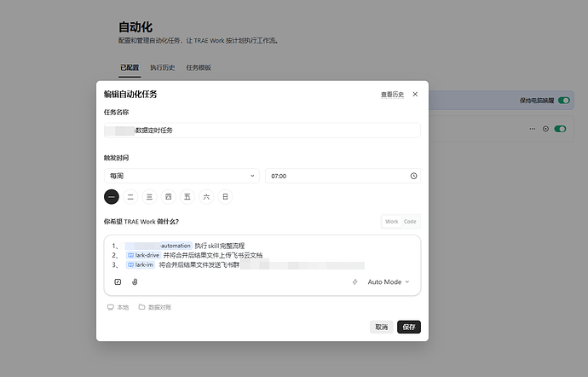
Task: Toggle the 保持电脑唤醒 switch
Action: point(563,101)
